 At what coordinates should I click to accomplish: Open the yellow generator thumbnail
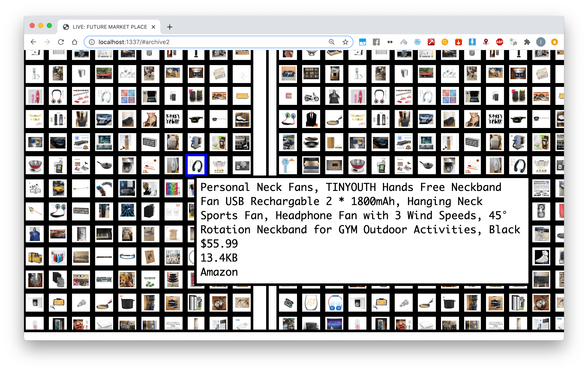35,257
